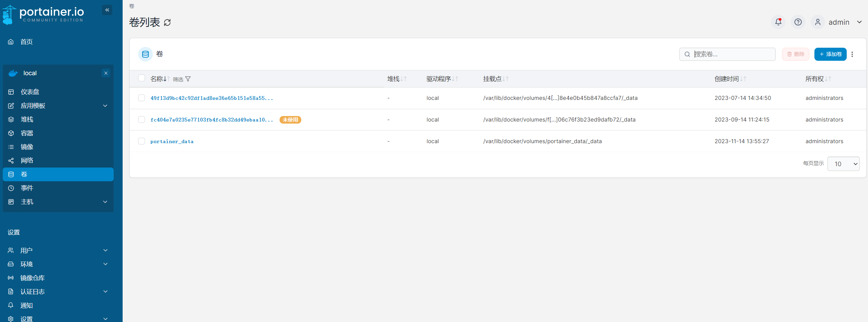
Task: Open the items-per-page dropdown
Action: [844, 164]
